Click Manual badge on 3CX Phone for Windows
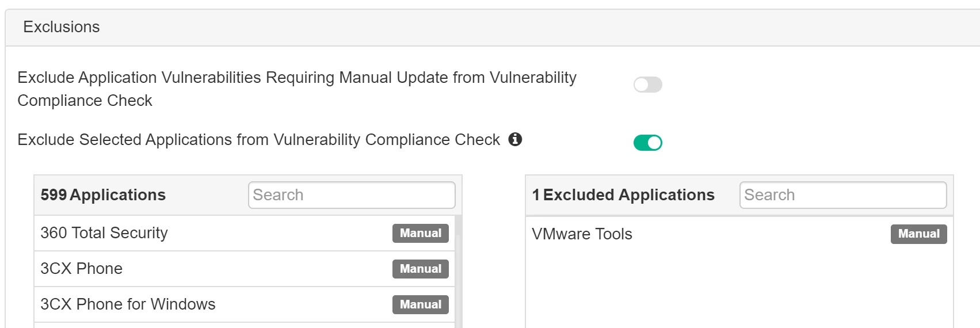 click(x=421, y=304)
